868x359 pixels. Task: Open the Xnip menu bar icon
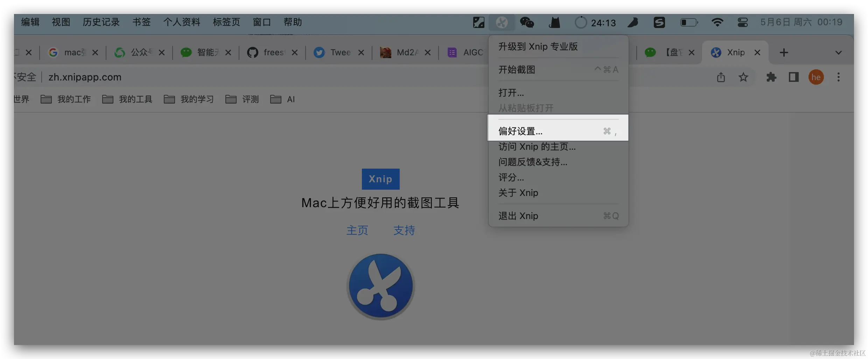(x=502, y=23)
